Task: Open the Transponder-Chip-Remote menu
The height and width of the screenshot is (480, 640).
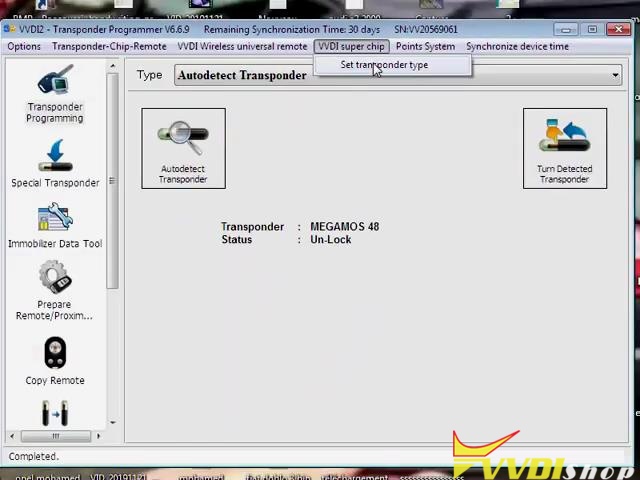Action: [109, 47]
